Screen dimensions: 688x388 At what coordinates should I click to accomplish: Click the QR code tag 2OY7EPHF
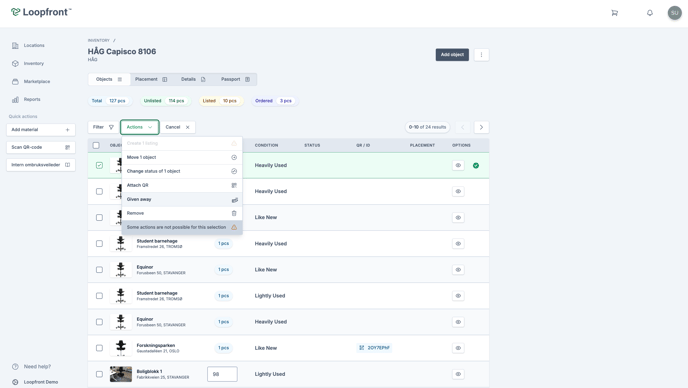pos(374,348)
